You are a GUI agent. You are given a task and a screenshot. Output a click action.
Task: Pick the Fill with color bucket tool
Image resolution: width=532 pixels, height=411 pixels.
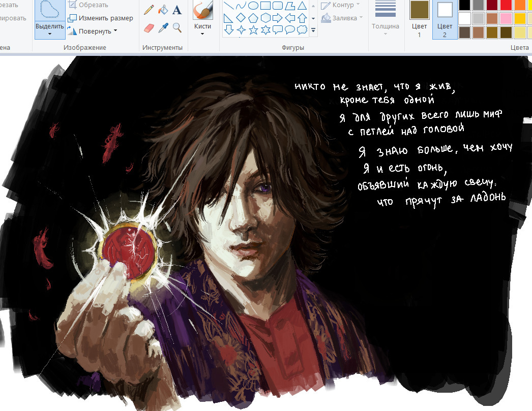[163, 10]
